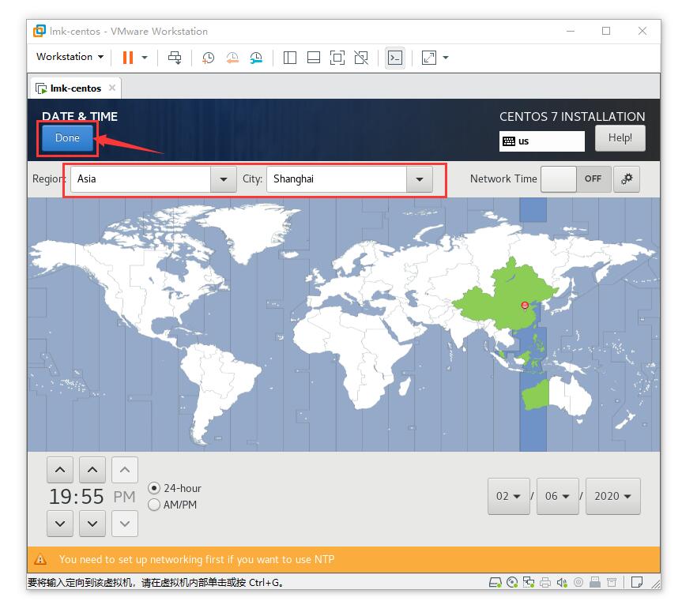This screenshot has height=616, width=682.
Task: Click the CENTOS 7 INSTALLATION heading
Action: pos(572,117)
